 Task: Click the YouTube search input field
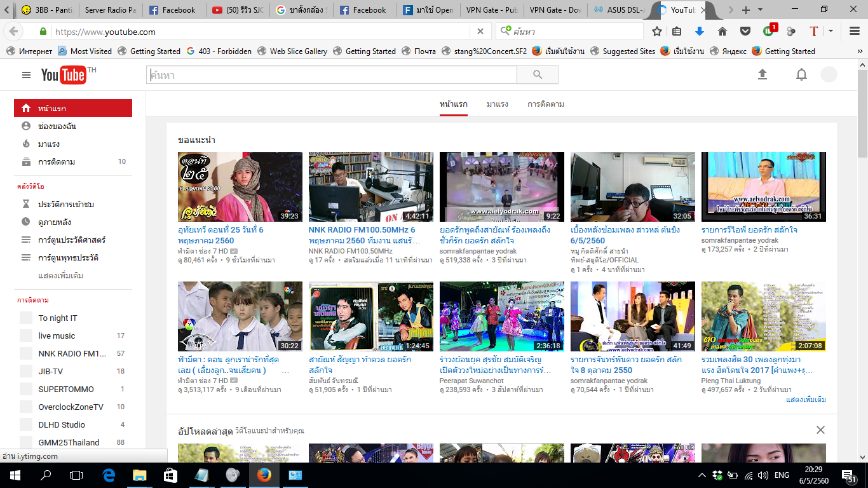pyautogui.click(x=331, y=75)
